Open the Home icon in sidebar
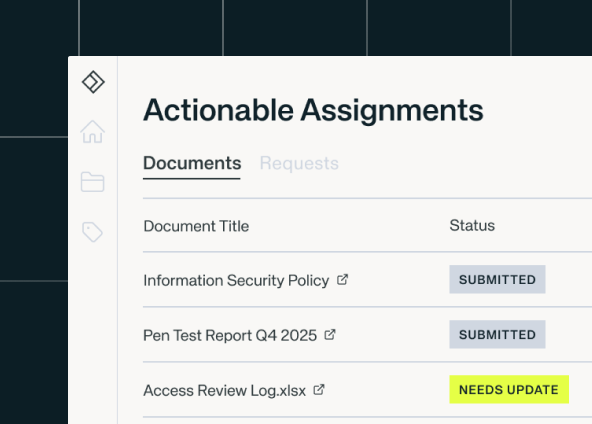The width and height of the screenshot is (592, 424). pyautogui.click(x=92, y=132)
